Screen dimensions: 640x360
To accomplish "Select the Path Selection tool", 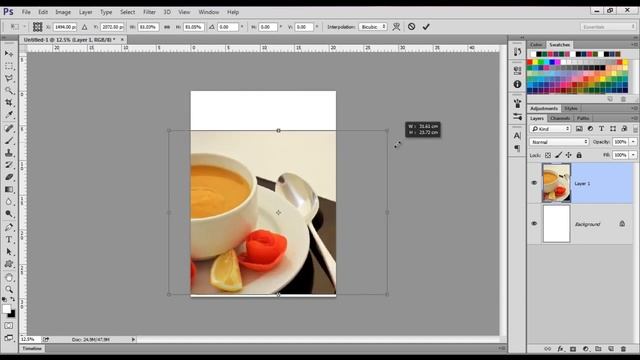I will (x=9, y=252).
